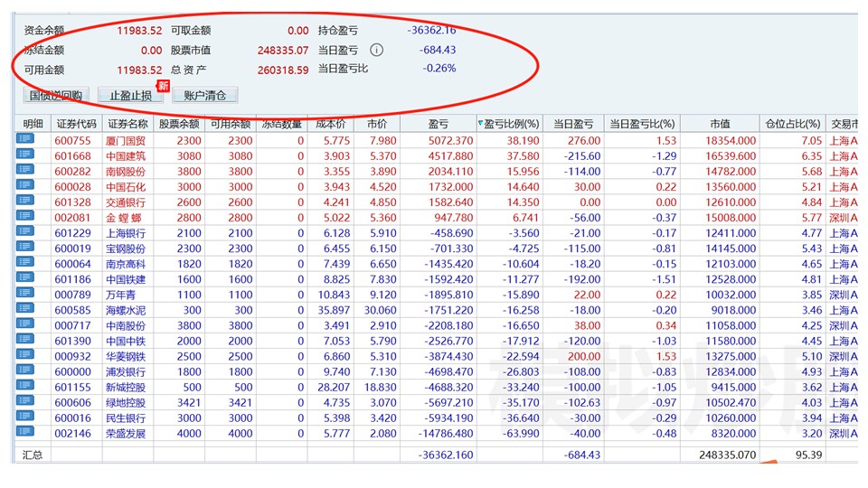Sort by 盈亏比例(%) column header
The image size is (868, 488).
tap(510, 124)
